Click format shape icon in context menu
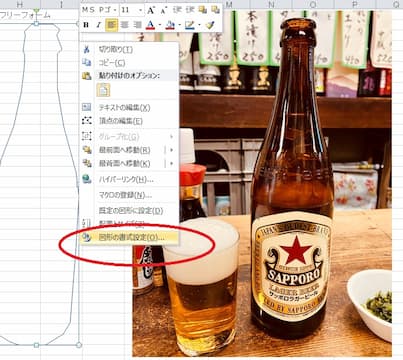The width and height of the screenshot is (403, 360). (x=87, y=237)
